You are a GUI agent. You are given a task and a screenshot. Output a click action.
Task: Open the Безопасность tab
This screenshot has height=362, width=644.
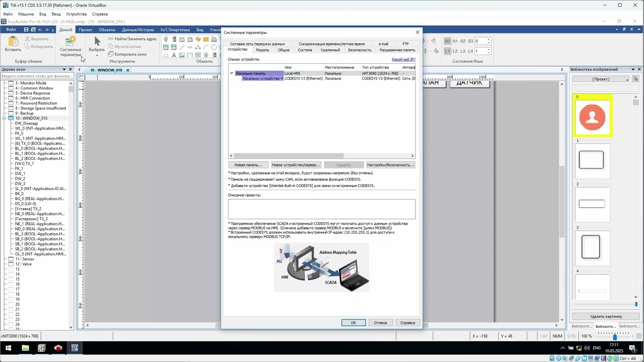click(x=360, y=50)
